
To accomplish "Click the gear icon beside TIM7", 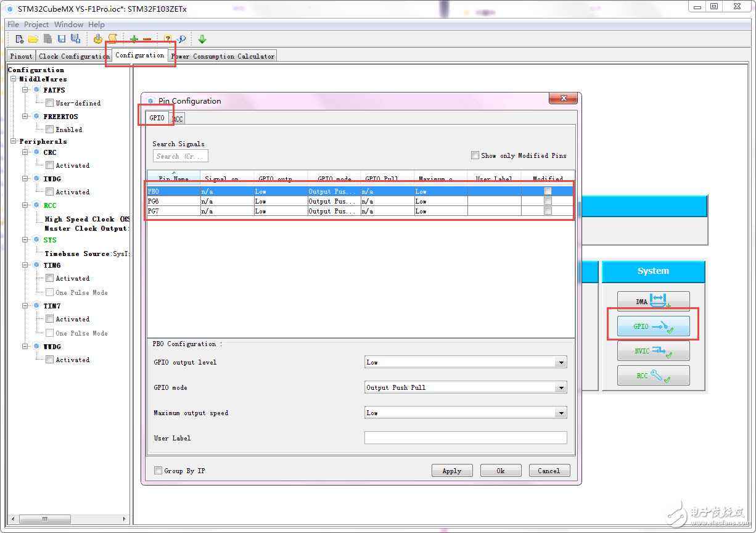I will (36, 306).
